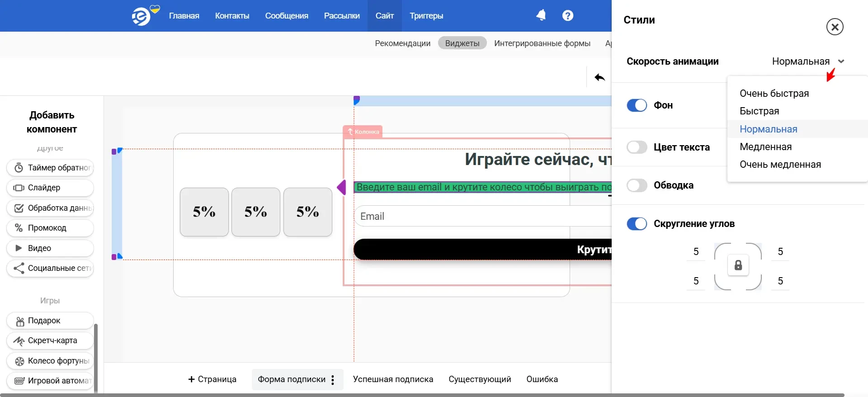Open the help question mark icon

(x=567, y=15)
